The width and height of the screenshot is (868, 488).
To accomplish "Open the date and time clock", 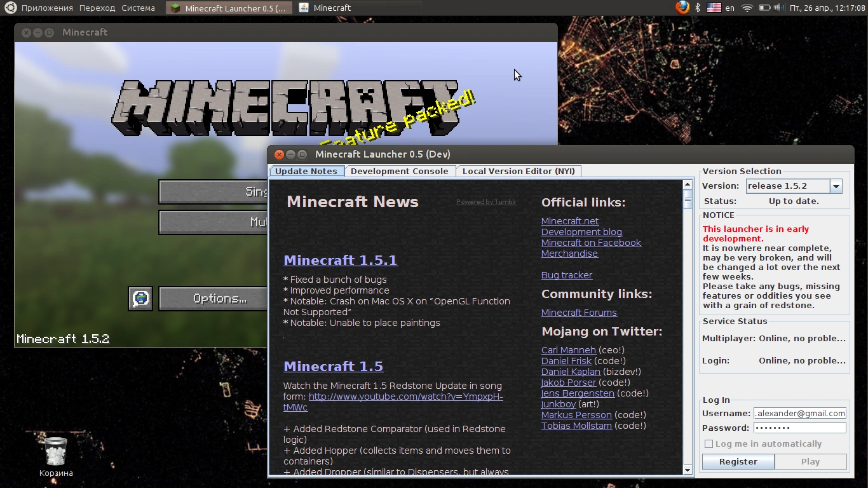I will (x=827, y=8).
